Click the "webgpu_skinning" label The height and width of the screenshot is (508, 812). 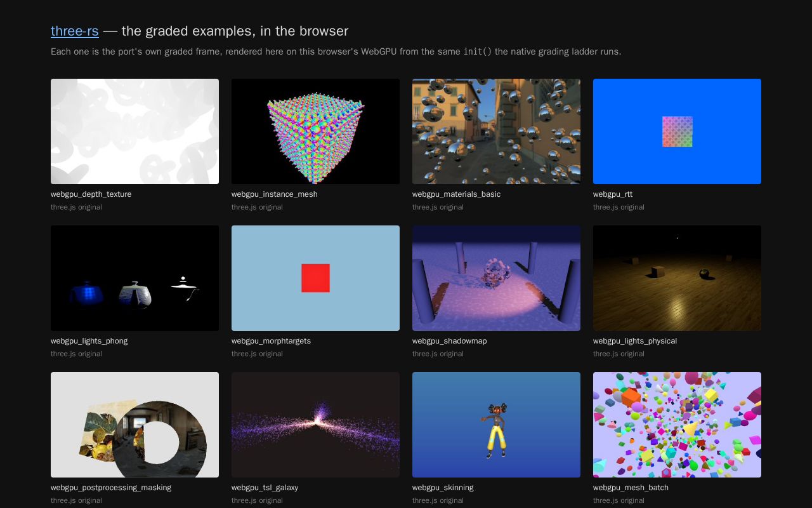tap(443, 488)
